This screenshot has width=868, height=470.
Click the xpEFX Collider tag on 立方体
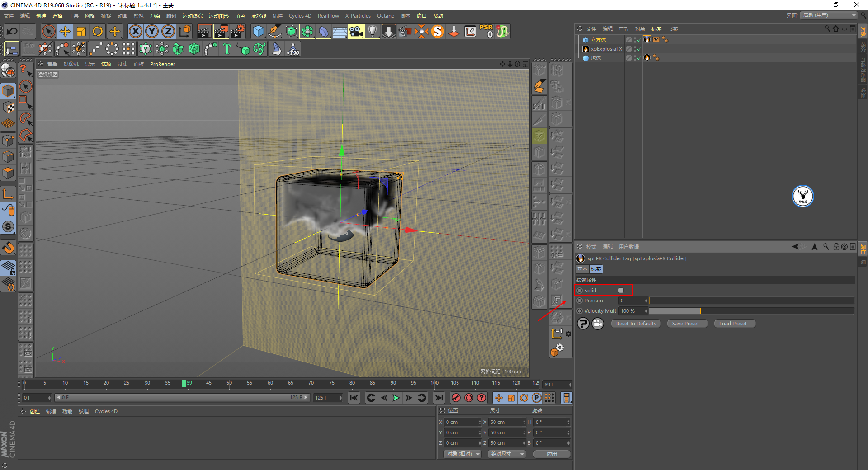pos(647,40)
